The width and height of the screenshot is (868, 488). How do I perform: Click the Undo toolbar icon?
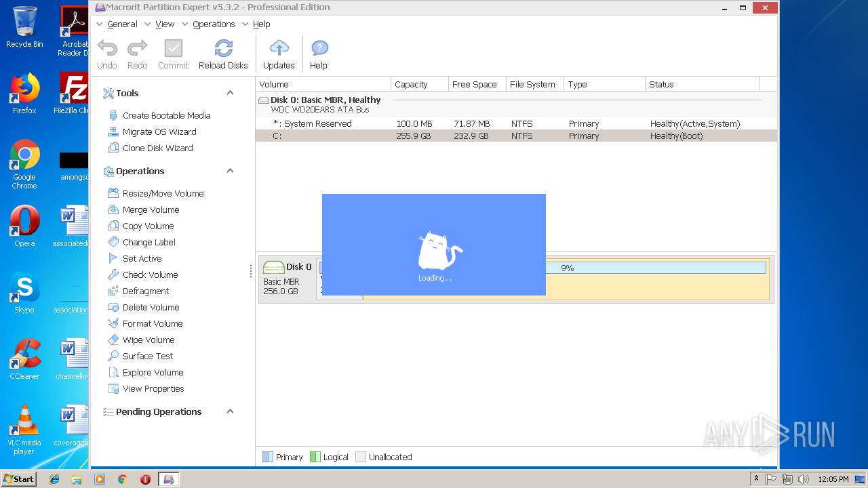tap(107, 48)
